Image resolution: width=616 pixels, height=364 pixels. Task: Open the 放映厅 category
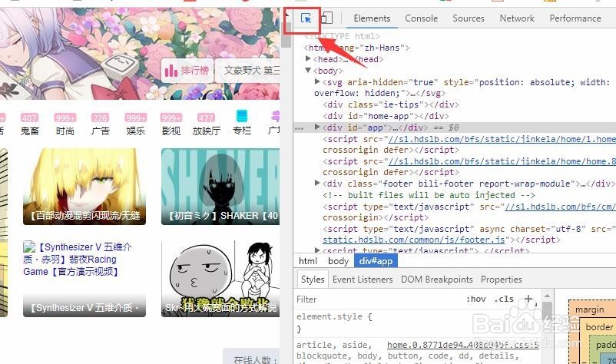click(207, 124)
